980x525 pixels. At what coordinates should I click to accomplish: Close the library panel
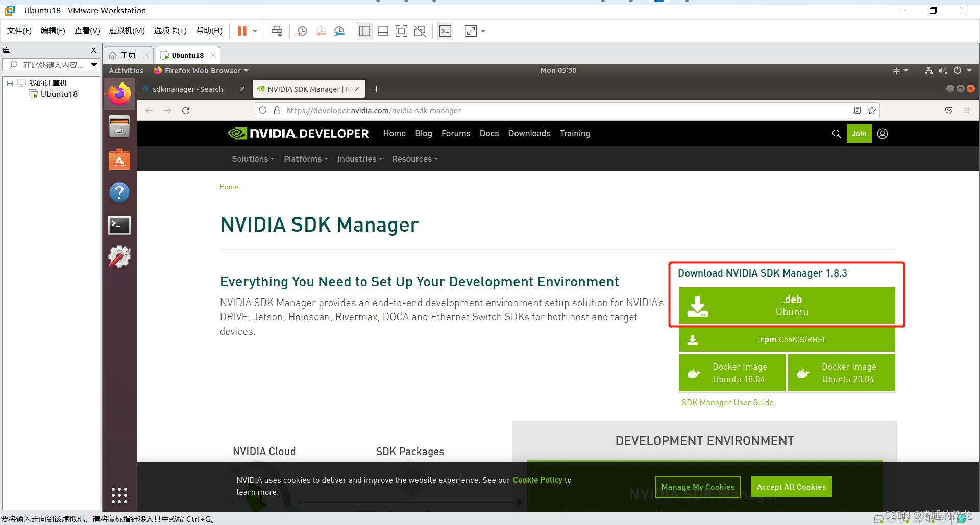coord(93,50)
